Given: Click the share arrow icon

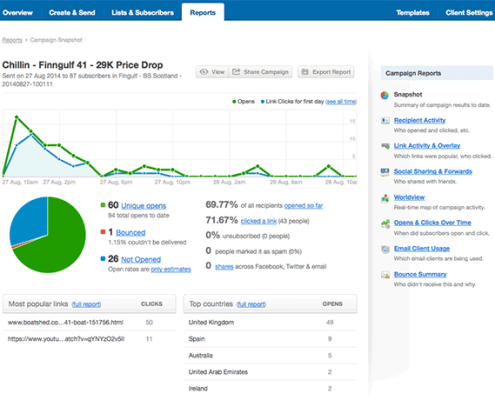Looking at the screenshot, I should pos(236,72).
